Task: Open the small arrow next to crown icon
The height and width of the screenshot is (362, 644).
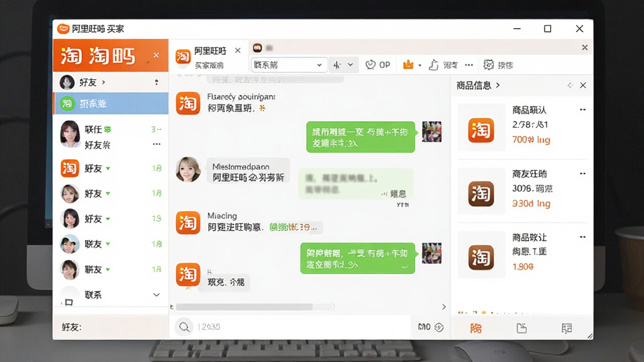Action: click(419, 65)
